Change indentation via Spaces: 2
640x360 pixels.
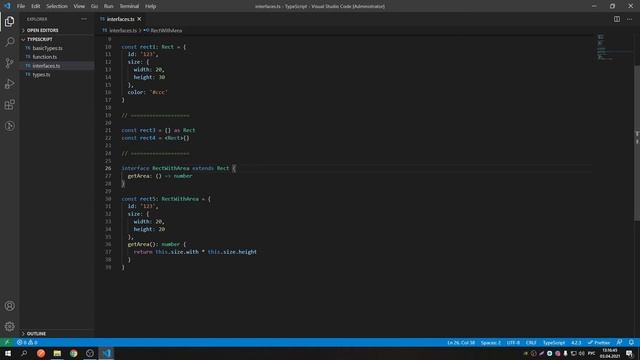click(x=491, y=342)
